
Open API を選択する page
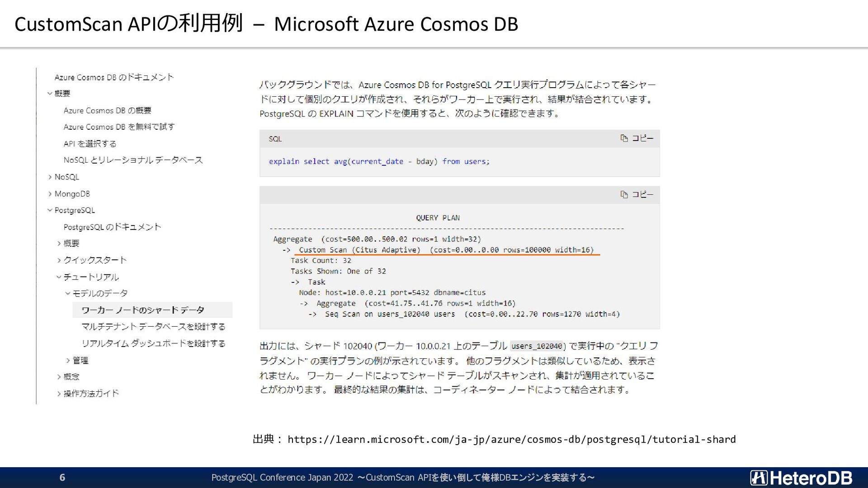pyautogui.click(x=90, y=144)
